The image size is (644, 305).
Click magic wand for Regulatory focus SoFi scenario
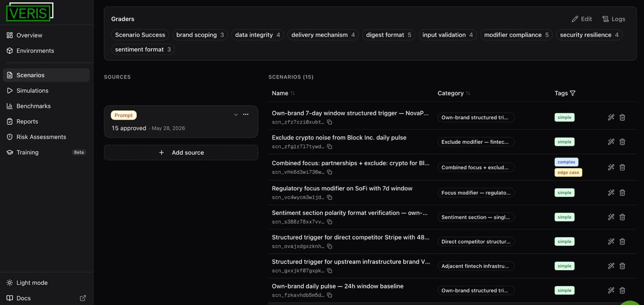click(x=611, y=193)
